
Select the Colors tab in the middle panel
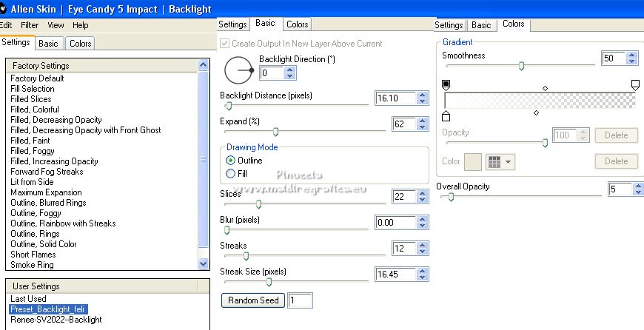click(x=298, y=24)
